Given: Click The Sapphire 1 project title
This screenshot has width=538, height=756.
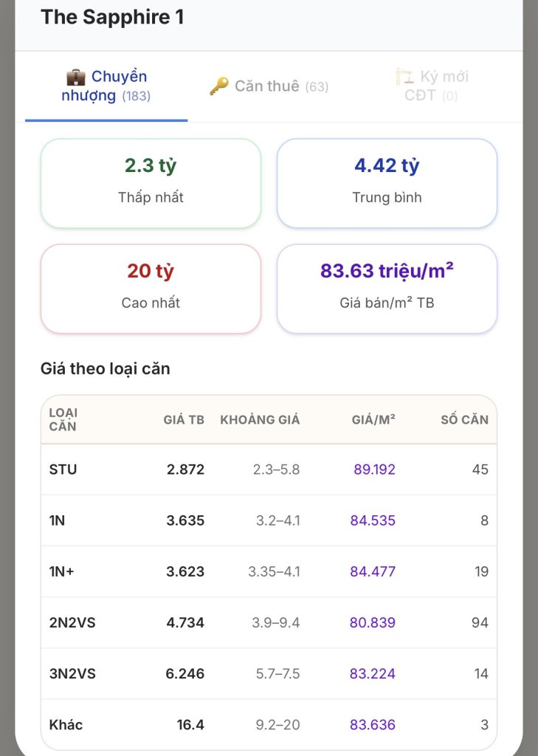Looking at the screenshot, I should 112,17.
